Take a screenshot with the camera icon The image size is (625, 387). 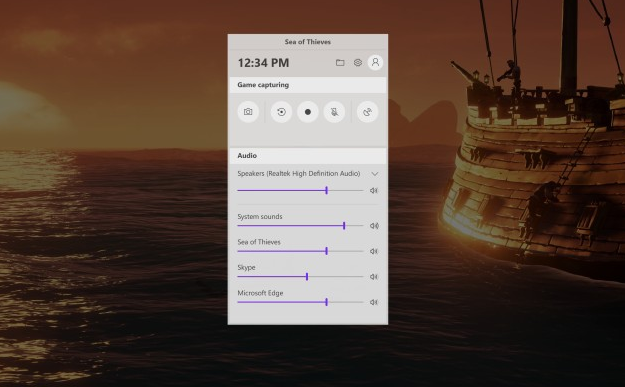pyautogui.click(x=248, y=112)
